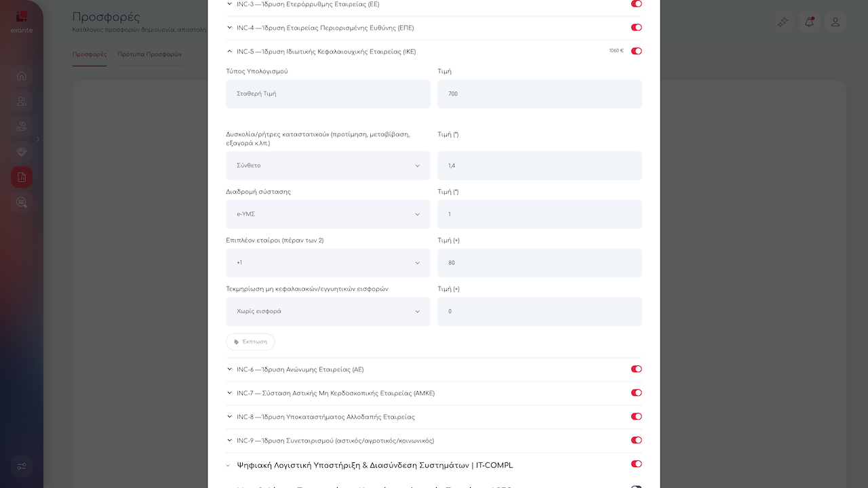Image resolution: width=868 pixels, height=488 pixels.
Task: Disable the INC-5 IKE toggle switch
Action: coord(635,50)
